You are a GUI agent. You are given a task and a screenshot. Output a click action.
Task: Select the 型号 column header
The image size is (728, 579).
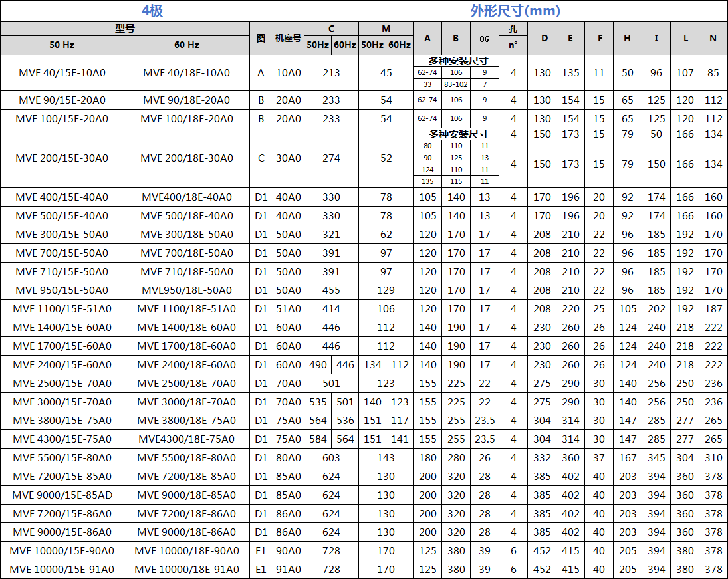click(125, 29)
